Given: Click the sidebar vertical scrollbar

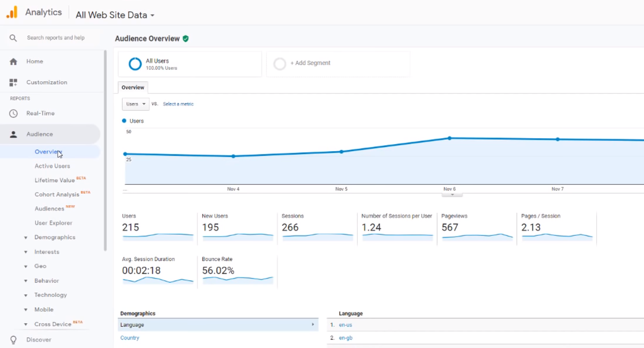Looking at the screenshot, I should click(x=105, y=150).
